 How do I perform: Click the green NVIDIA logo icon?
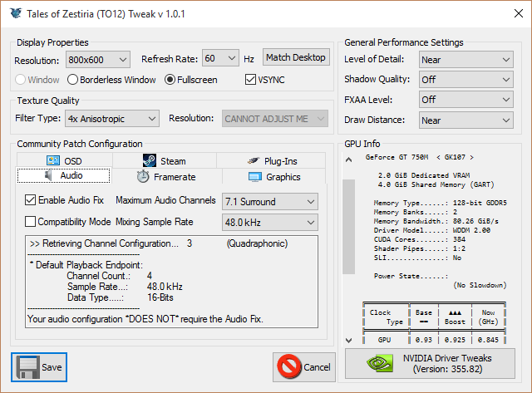tap(380, 363)
